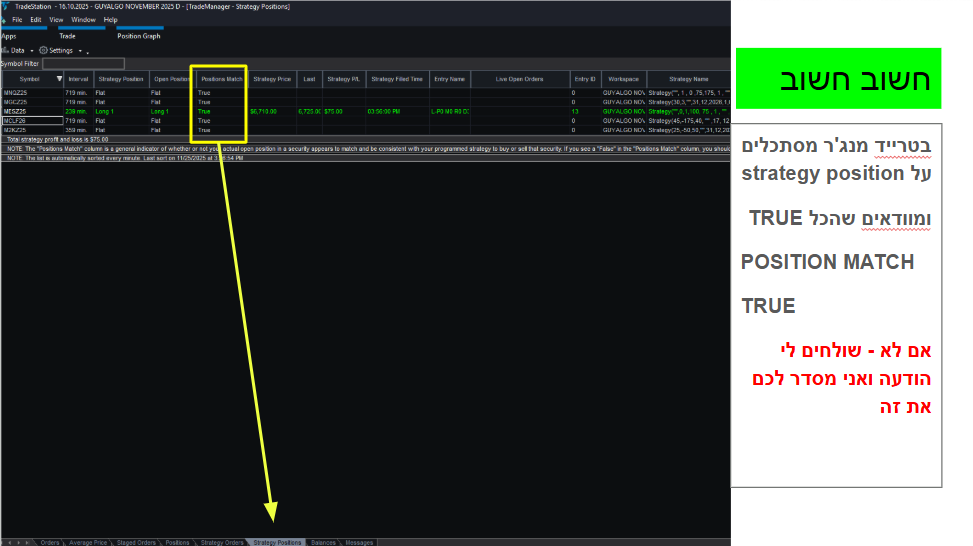This screenshot has width=973, height=546.
Task: Click the Settings gear icon
Action: click(43, 50)
